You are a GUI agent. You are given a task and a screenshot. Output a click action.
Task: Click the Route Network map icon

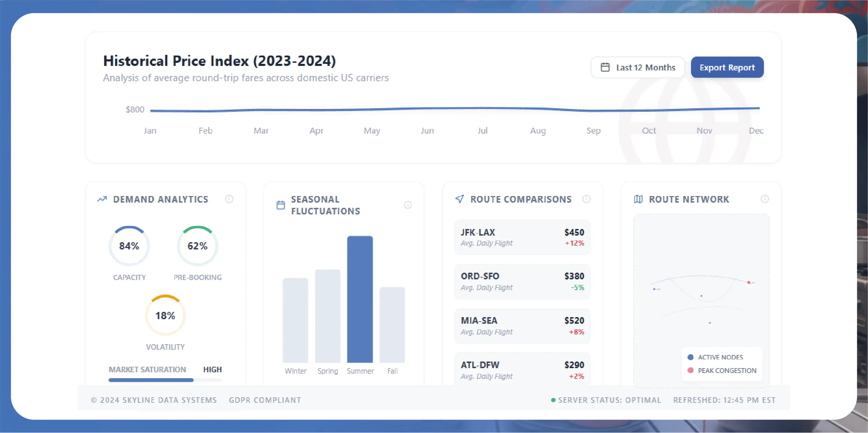click(638, 199)
